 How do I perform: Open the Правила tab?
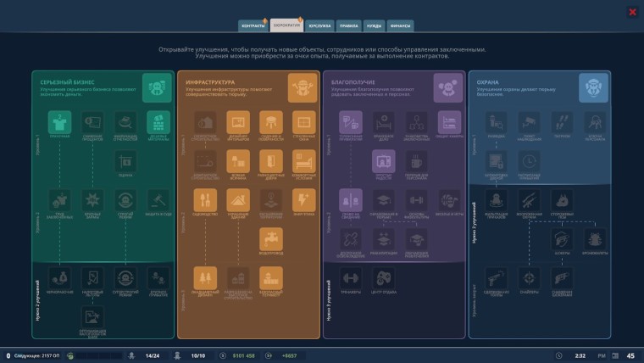pos(348,26)
